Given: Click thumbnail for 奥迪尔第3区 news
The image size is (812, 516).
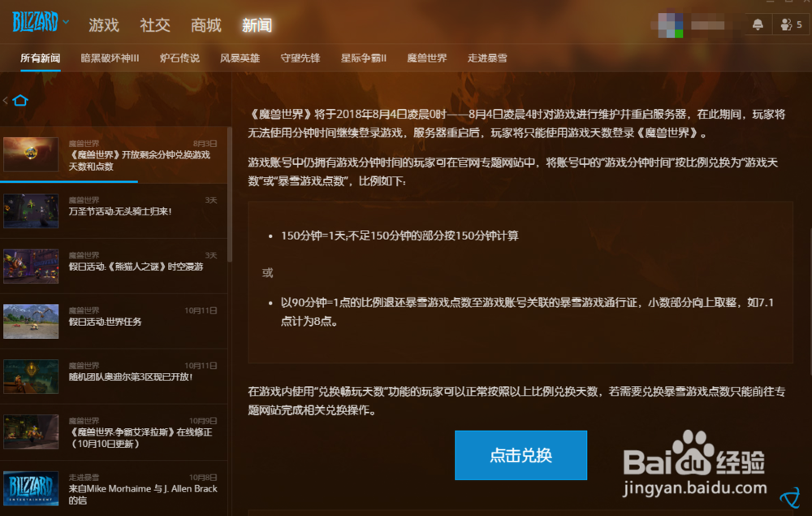Looking at the screenshot, I should click(31, 376).
